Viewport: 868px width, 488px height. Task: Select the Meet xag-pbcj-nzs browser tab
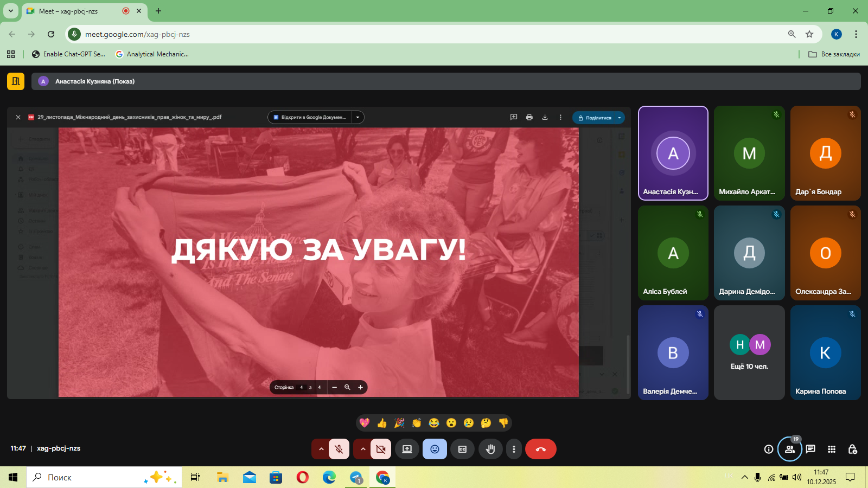pyautogui.click(x=76, y=11)
